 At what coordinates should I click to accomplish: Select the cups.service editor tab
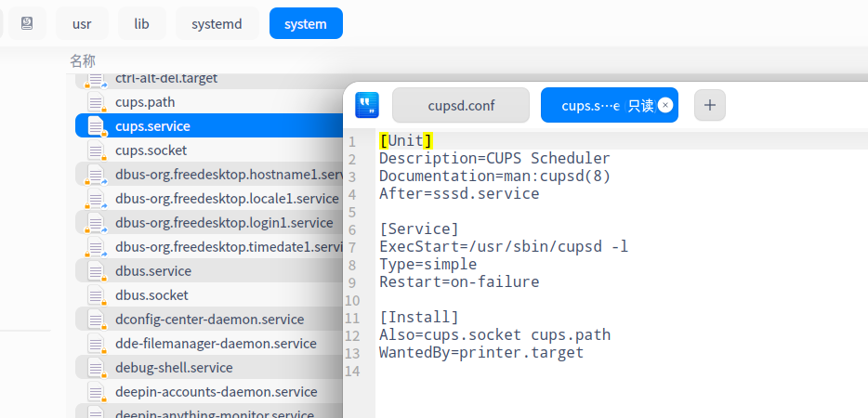(595, 106)
